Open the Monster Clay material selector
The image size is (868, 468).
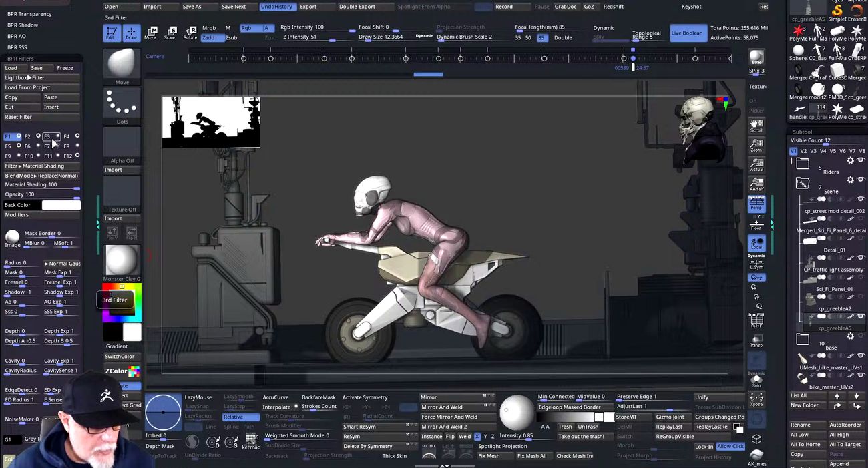coord(122,263)
